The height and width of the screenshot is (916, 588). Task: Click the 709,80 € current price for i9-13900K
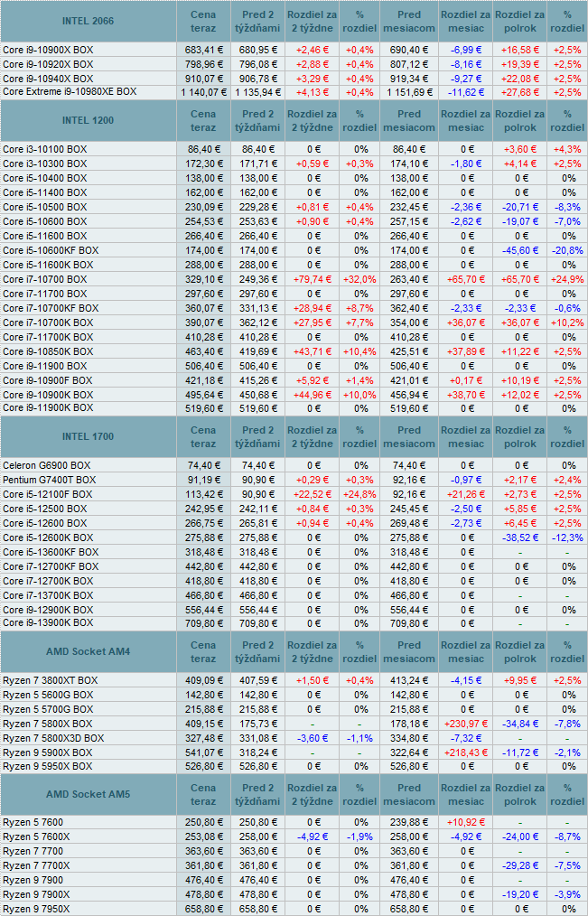point(203,623)
